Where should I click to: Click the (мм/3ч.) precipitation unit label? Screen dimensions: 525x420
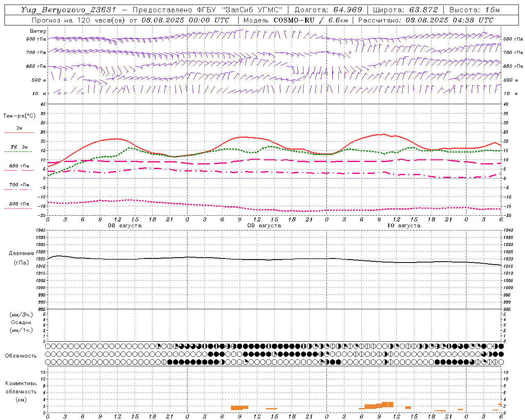(x=21, y=315)
